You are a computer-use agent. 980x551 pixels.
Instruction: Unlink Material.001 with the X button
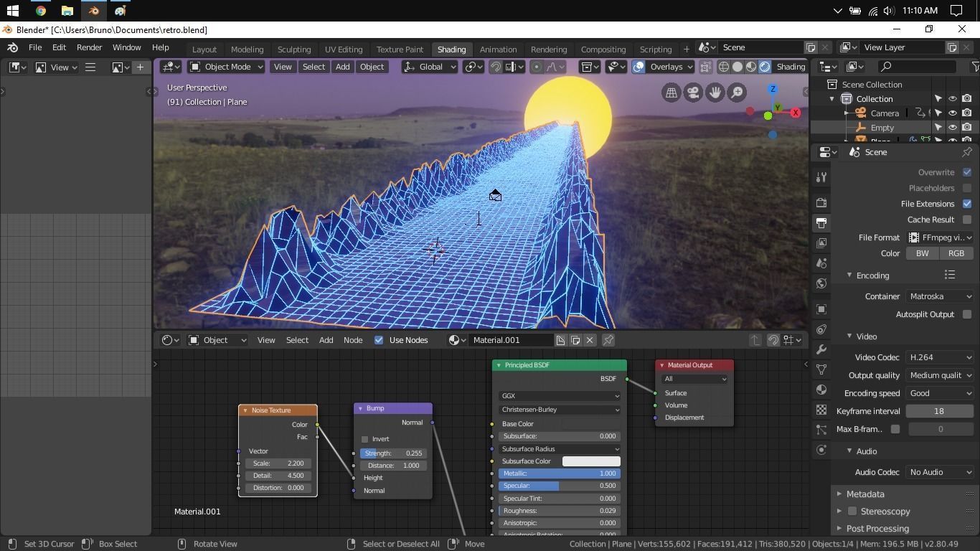[590, 340]
